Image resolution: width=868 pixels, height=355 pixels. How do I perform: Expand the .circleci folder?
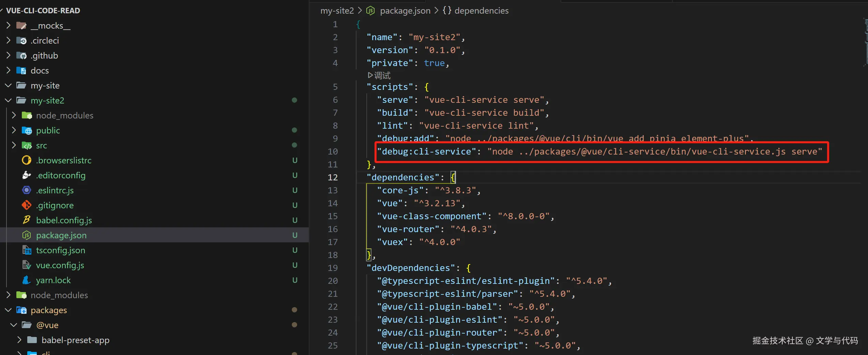coord(9,41)
